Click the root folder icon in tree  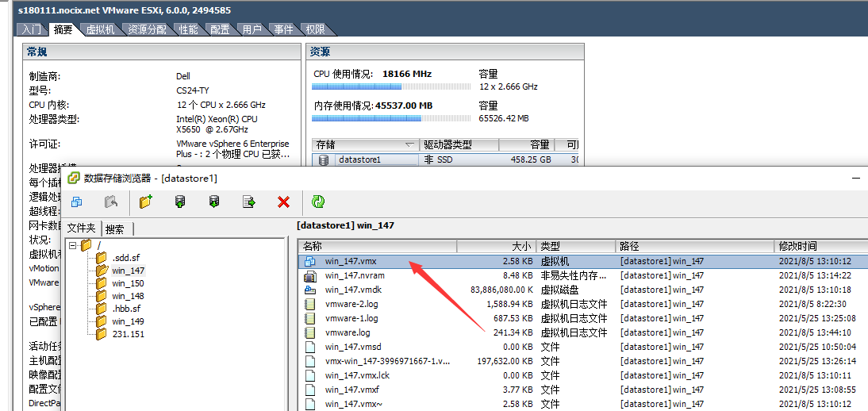[x=86, y=245]
